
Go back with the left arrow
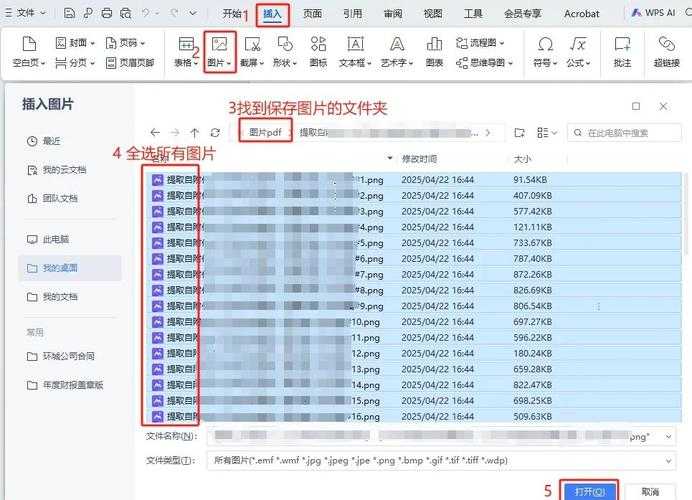tap(155, 132)
